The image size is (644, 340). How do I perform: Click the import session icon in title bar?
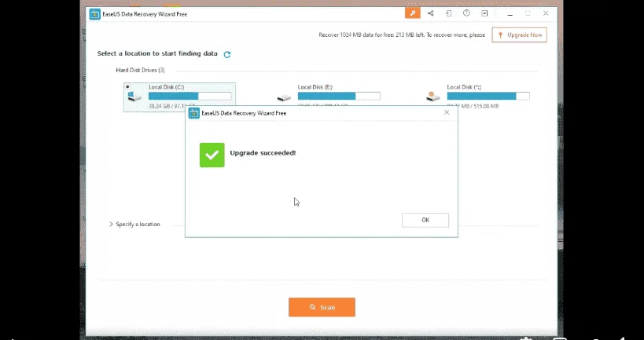click(x=448, y=13)
